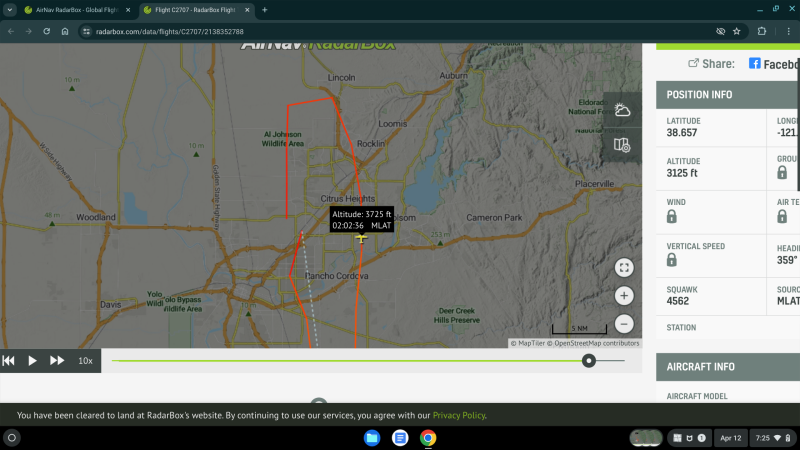Click the squawk value 4562
This screenshot has height=450, width=800.
click(x=678, y=301)
